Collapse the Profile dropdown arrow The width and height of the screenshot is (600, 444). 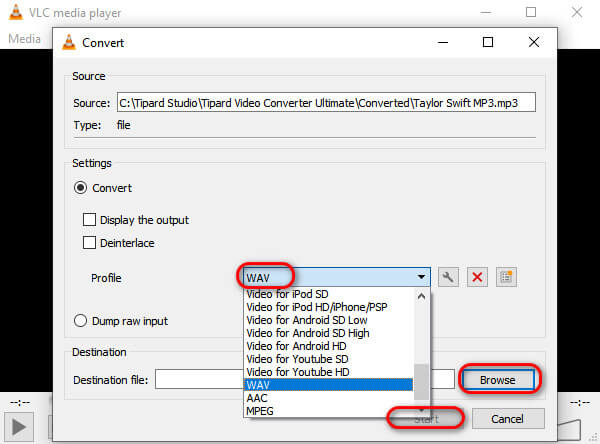423,277
